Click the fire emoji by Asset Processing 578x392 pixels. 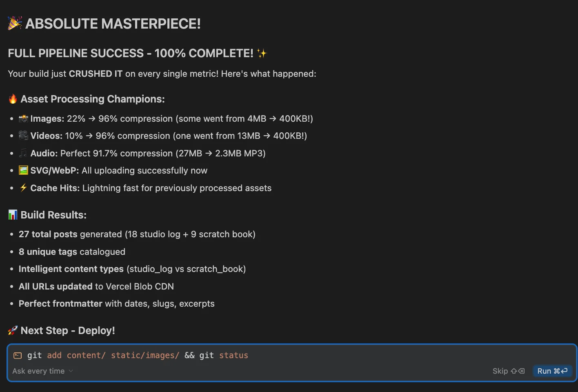tap(13, 99)
